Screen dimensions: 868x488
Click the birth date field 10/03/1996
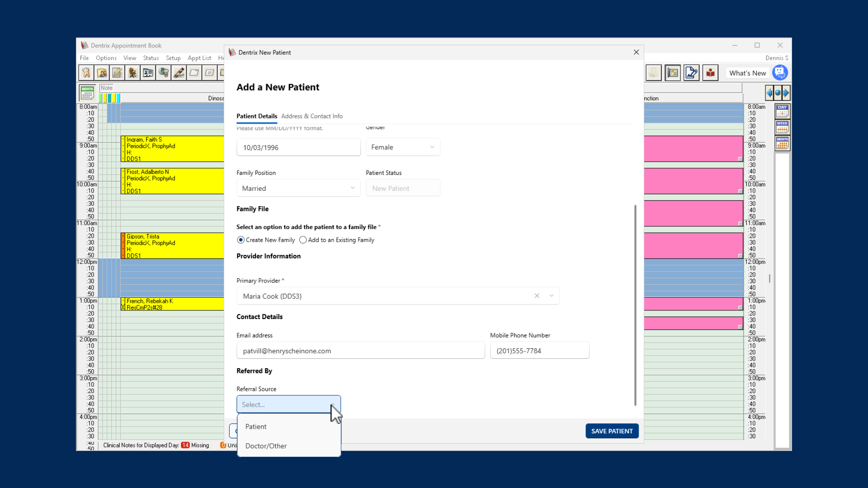(x=298, y=147)
